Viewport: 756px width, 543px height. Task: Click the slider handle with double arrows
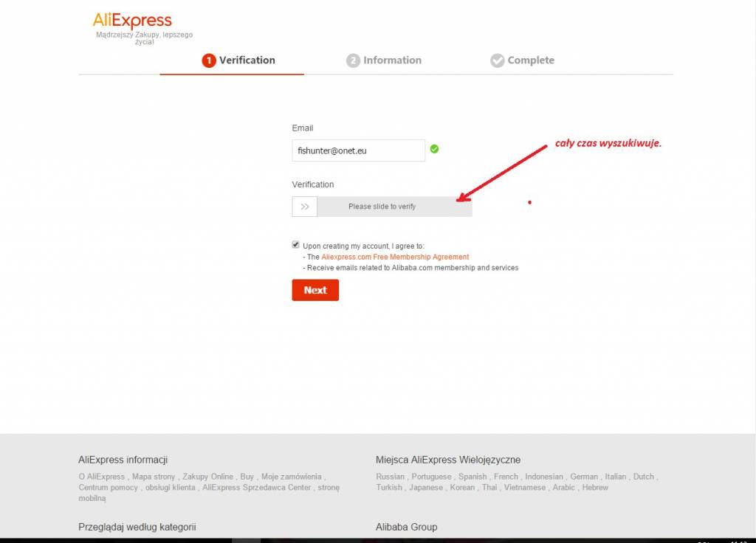point(305,207)
